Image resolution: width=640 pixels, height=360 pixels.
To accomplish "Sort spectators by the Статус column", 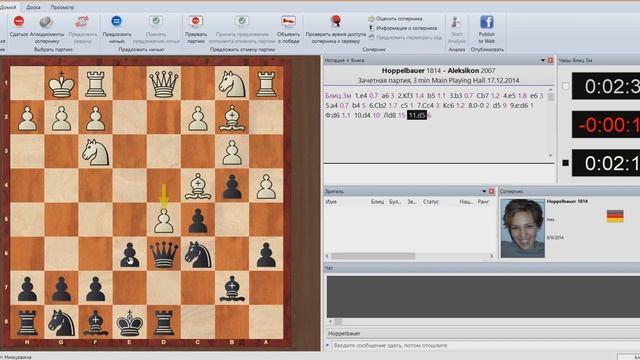I will tap(431, 202).
